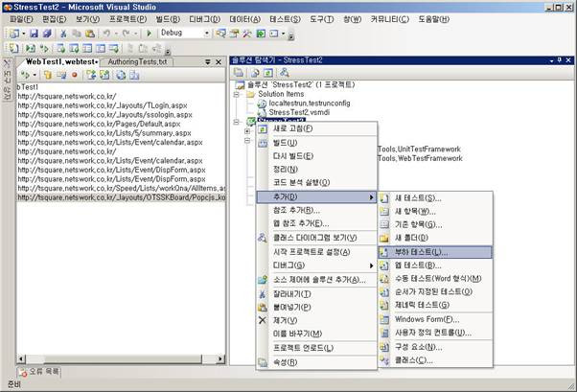Switch to AuthoringTests.txt tab

pyautogui.click(x=137, y=62)
